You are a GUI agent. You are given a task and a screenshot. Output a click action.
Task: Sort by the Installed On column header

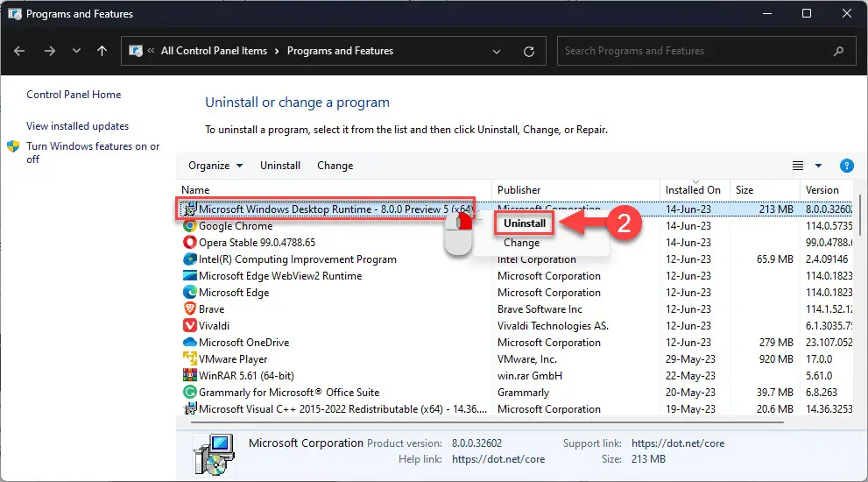tap(695, 190)
